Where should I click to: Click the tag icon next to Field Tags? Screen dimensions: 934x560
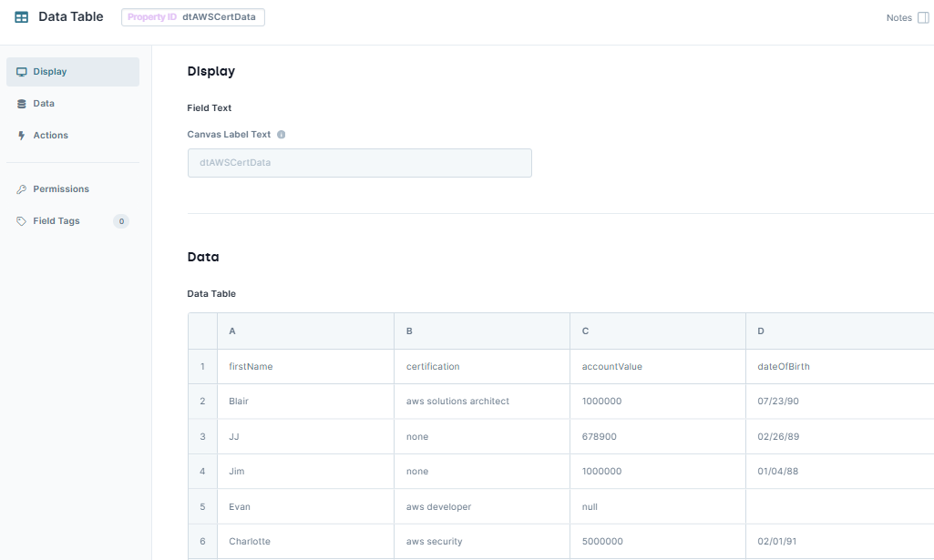click(x=20, y=220)
